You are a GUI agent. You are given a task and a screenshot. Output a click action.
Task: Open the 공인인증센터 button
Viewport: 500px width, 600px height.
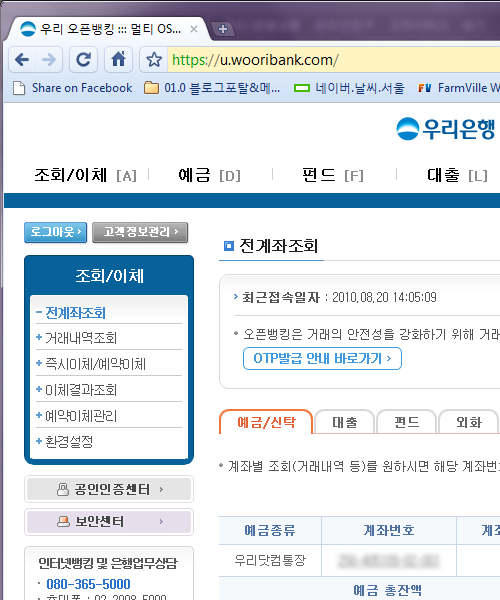click(x=109, y=489)
